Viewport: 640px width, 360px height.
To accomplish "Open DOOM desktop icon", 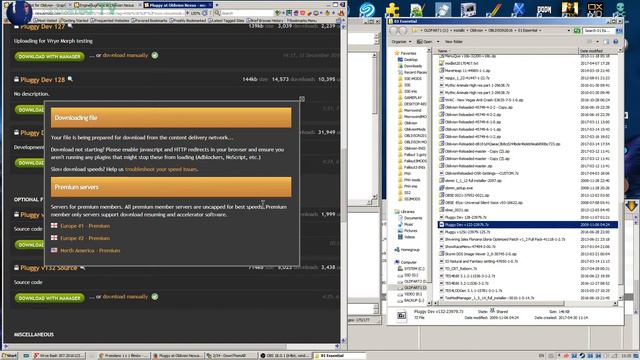I will pyautogui.click(x=544, y=9).
